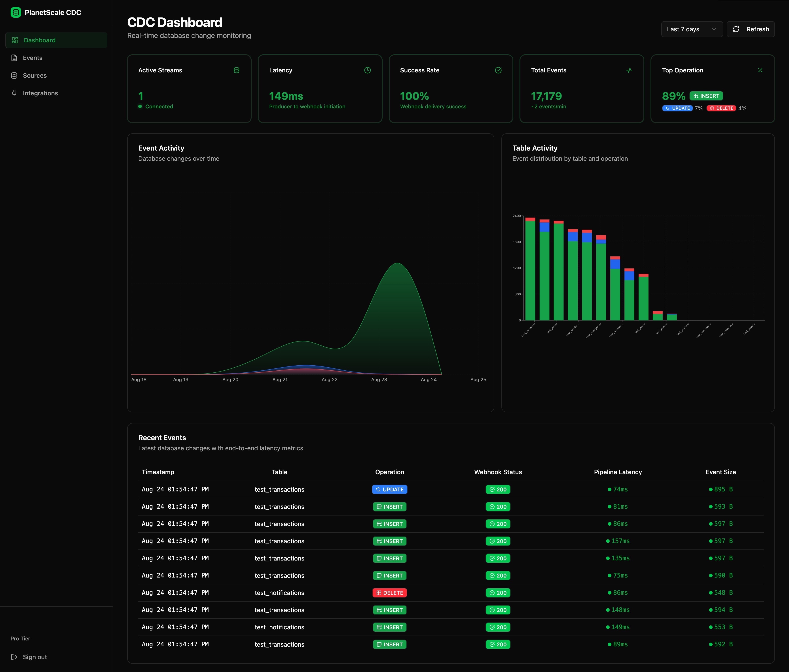Click the Sign out link
This screenshot has width=789, height=672.
click(35, 657)
